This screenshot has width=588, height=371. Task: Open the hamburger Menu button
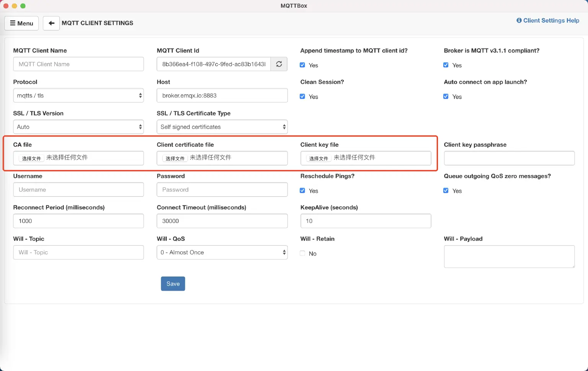[x=21, y=23]
